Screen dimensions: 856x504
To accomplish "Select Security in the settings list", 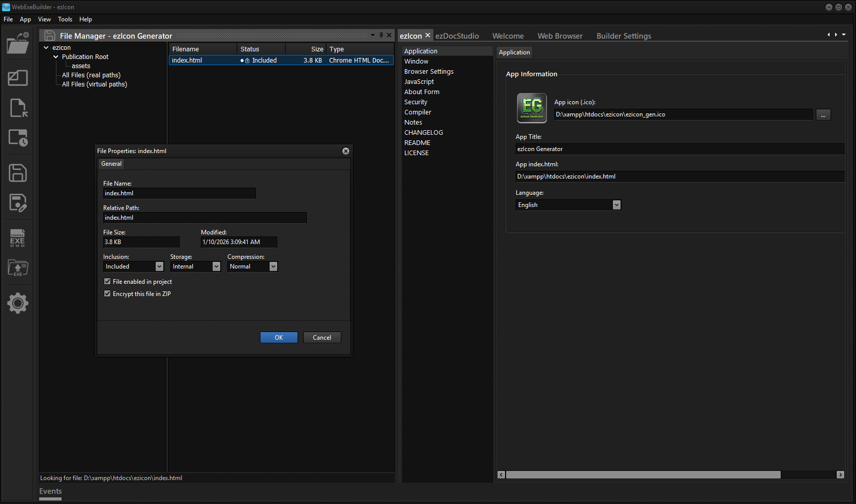I will tap(416, 102).
